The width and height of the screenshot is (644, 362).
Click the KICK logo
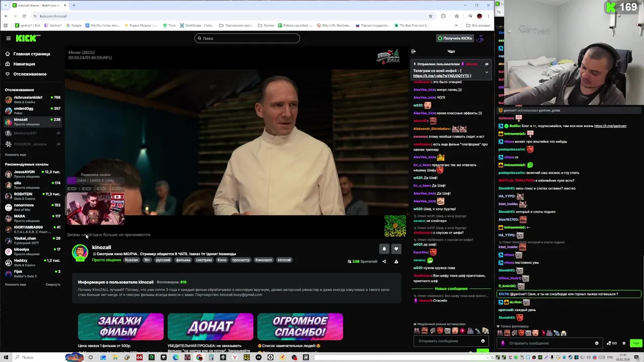pyautogui.click(x=28, y=38)
